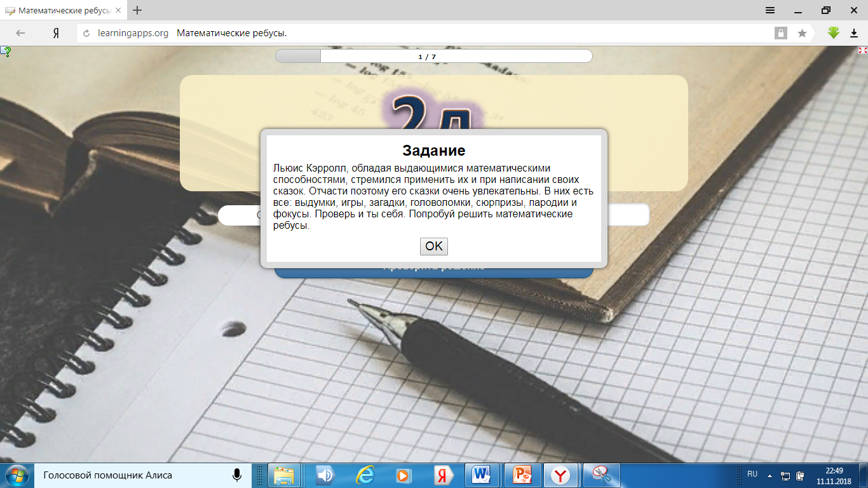This screenshot has width=868, height=488.
Task: Open Microsoft Word from the taskbar
Action: point(485,475)
